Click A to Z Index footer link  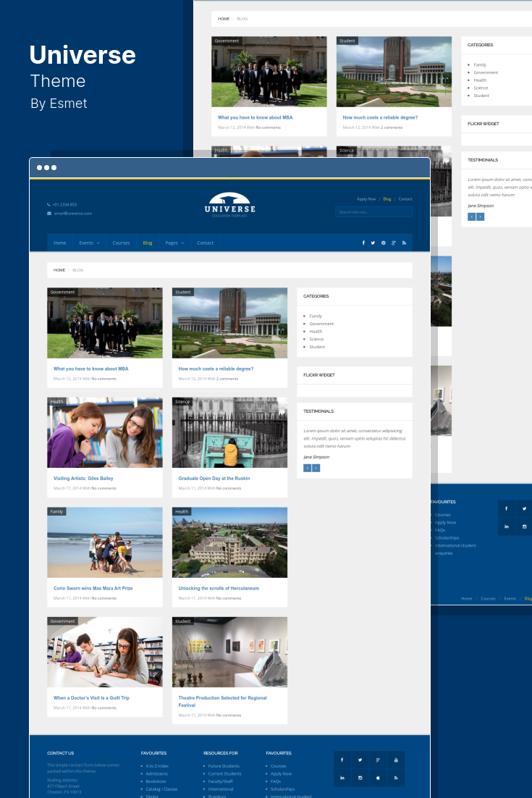[x=157, y=766]
